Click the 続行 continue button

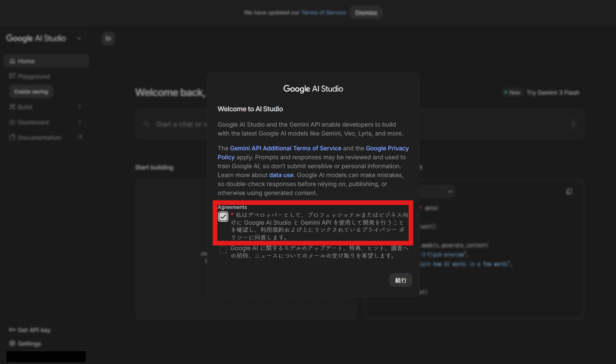[400, 280]
